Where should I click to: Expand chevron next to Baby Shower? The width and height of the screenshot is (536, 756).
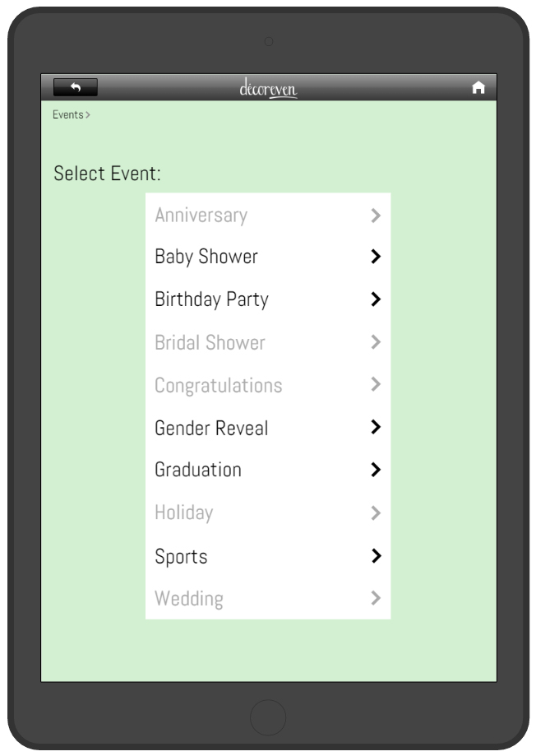click(x=376, y=257)
